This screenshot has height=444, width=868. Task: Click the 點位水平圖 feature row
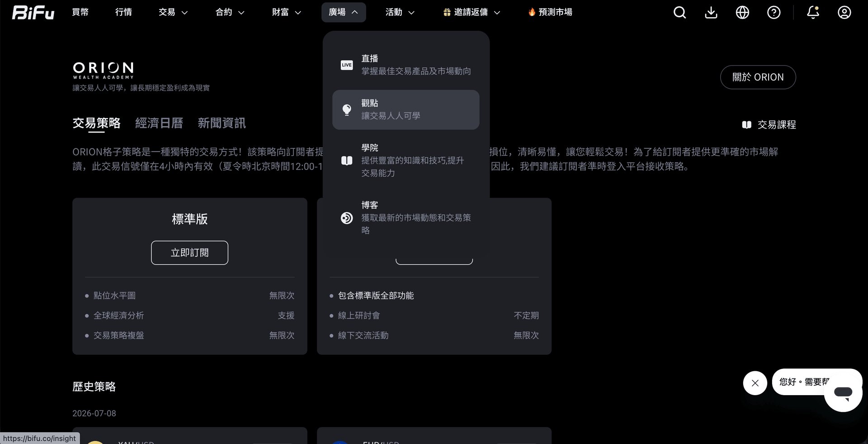[x=189, y=296]
